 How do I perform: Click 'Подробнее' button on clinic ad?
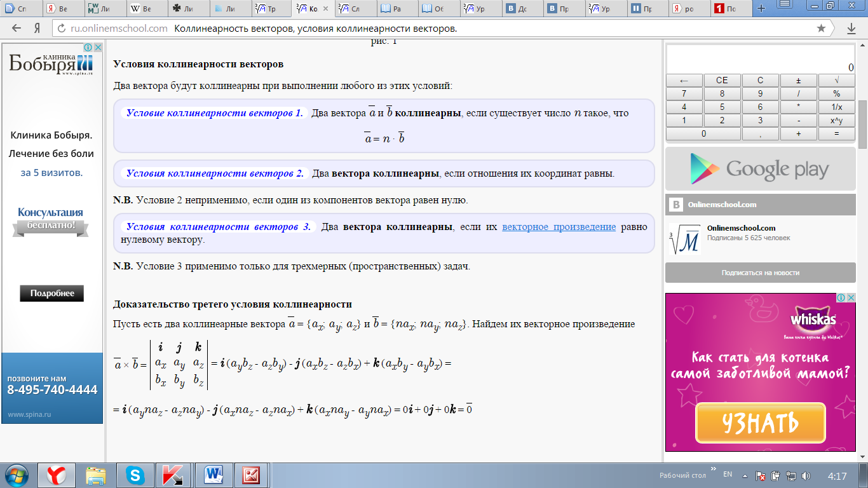pos(52,294)
